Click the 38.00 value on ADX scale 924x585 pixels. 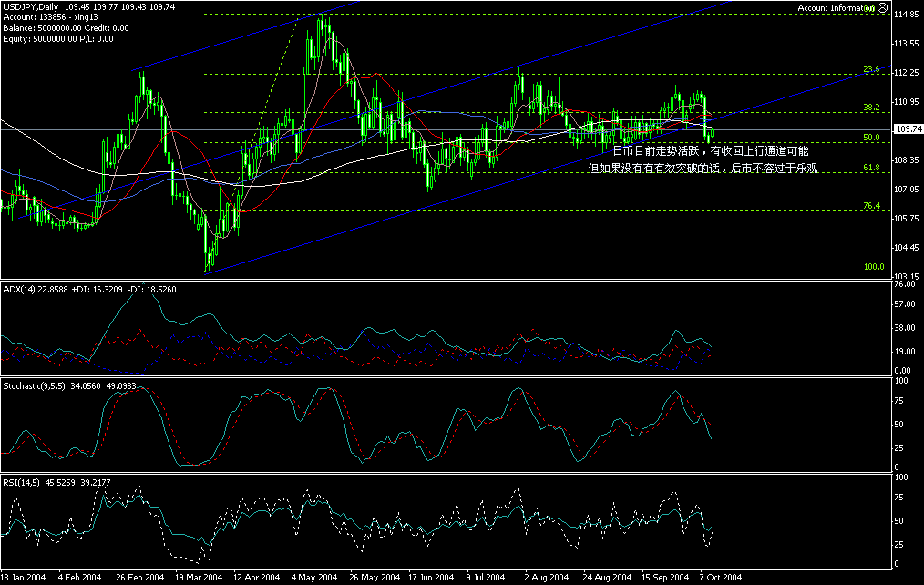905,327
